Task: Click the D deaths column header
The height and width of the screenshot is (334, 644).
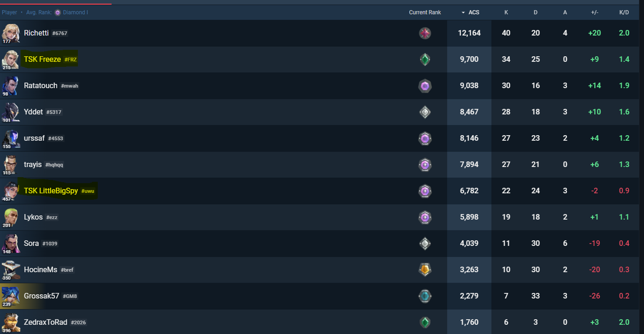Action: click(536, 12)
